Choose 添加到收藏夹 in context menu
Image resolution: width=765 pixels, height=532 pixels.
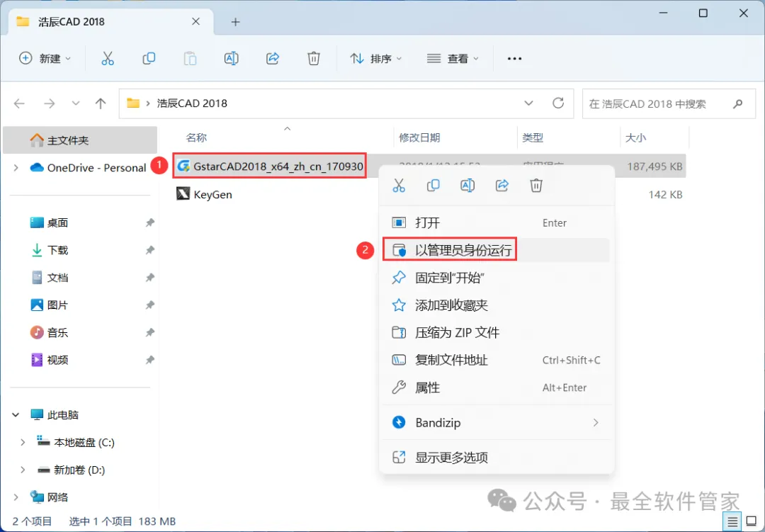click(x=497, y=305)
